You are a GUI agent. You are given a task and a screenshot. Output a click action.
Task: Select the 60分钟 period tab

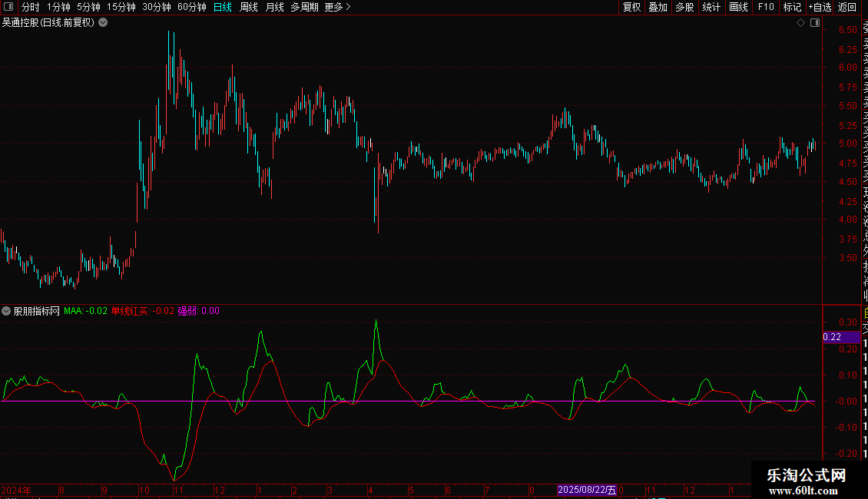pos(191,7)
